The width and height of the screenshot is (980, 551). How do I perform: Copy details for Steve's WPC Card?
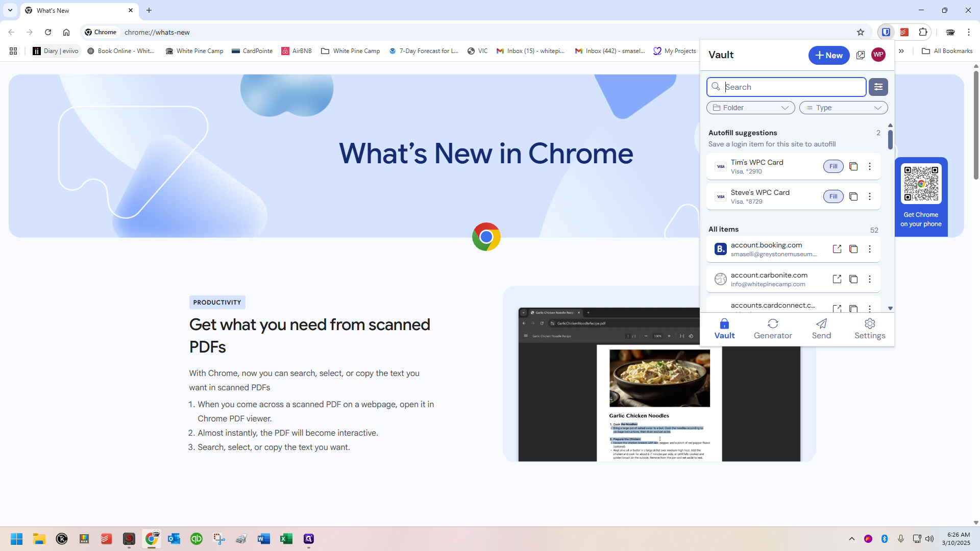tap(853, 196)
